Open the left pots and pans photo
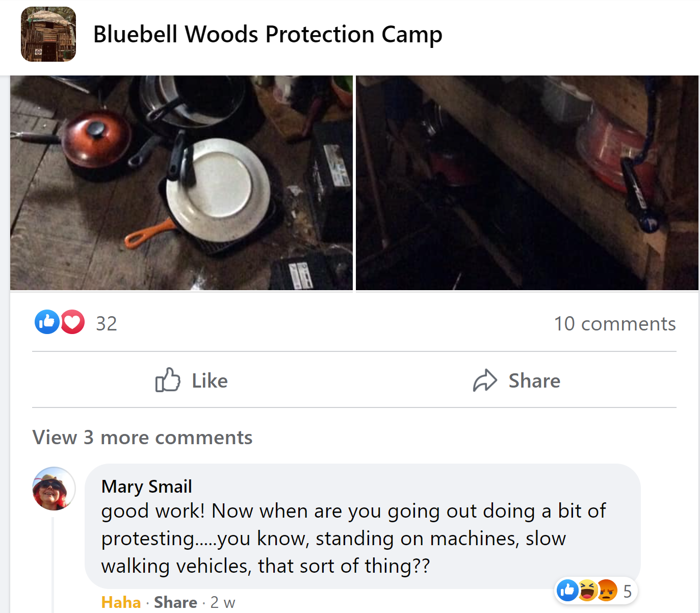700x613 pixels. point(182,183)
